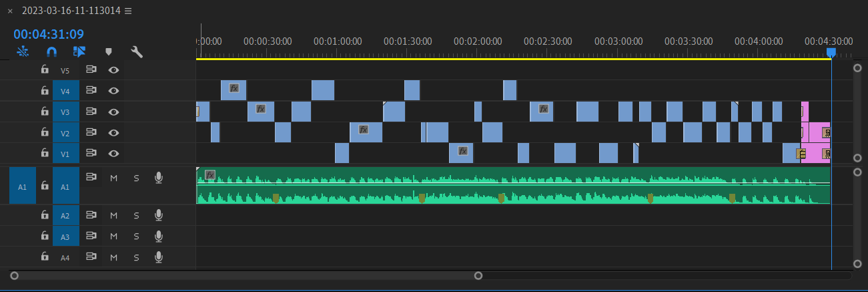Screen dimensions: 868x292
Task: Toggle Snap in Timeline magnet icon
Action: (x=51, y=51)
